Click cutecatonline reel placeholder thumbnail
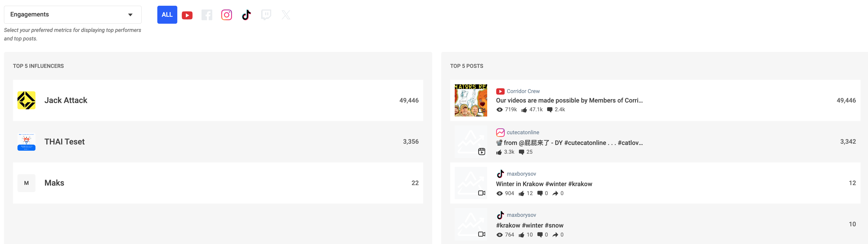The width and height of the screenshot is (868, 244). (x=471, y=142)
